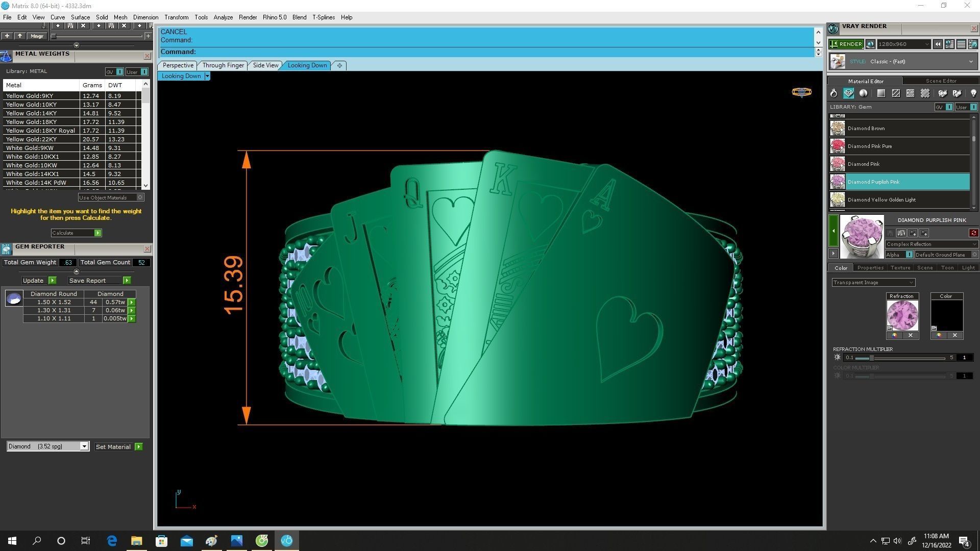Choose the gradient square material category icon
The width and height of the screenshot is (980, 551).
coord(881,93)
